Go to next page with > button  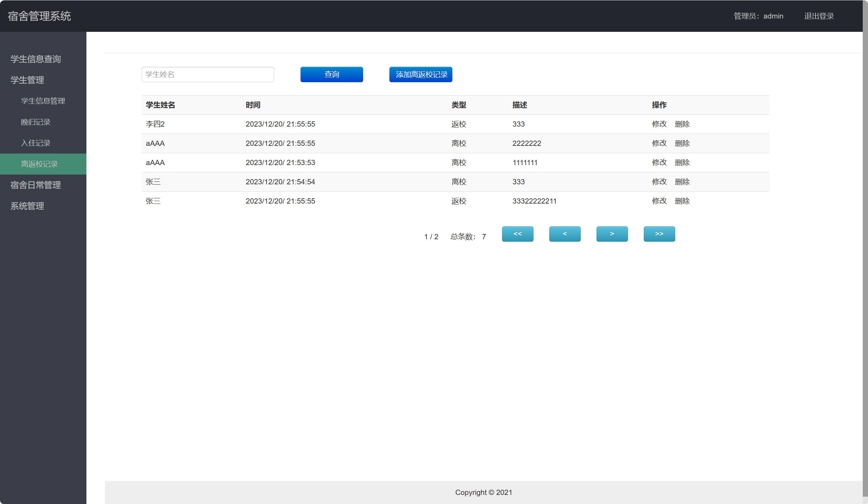click(612, 234)
